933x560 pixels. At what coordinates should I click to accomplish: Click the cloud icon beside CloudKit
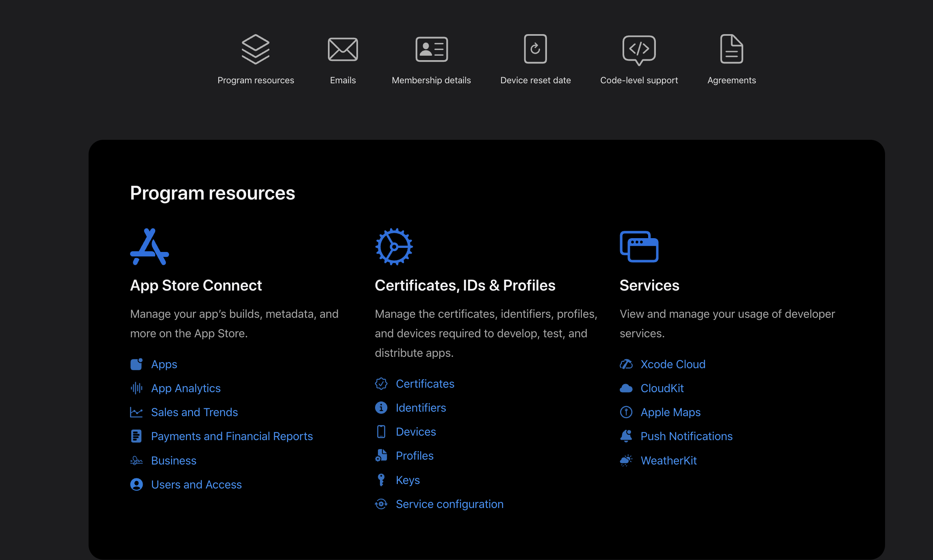coord(626,388)
